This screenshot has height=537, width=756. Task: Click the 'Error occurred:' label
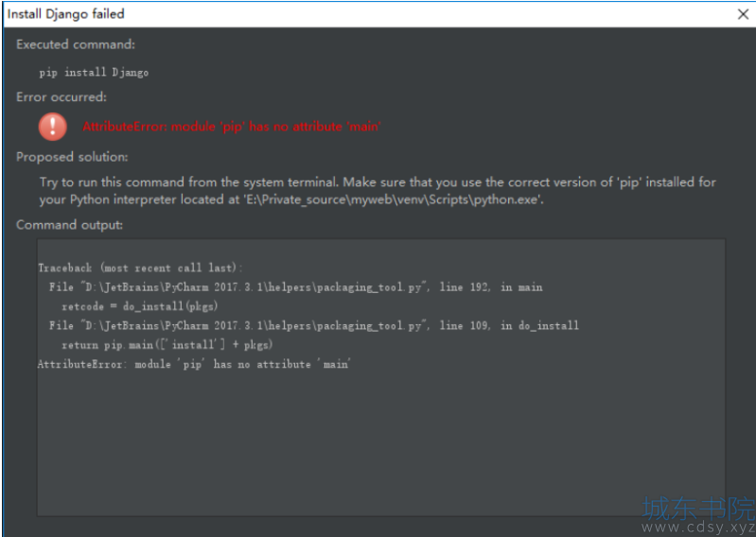click(x=62, y=96)
